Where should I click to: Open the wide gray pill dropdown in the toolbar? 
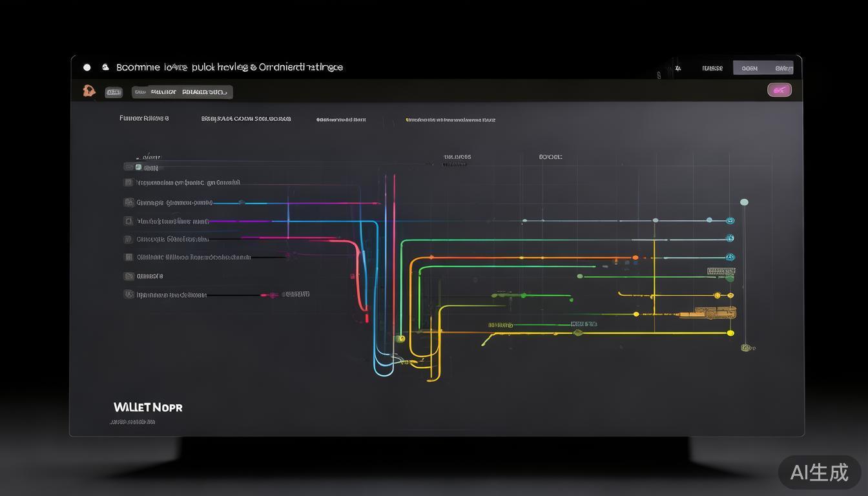182,92
